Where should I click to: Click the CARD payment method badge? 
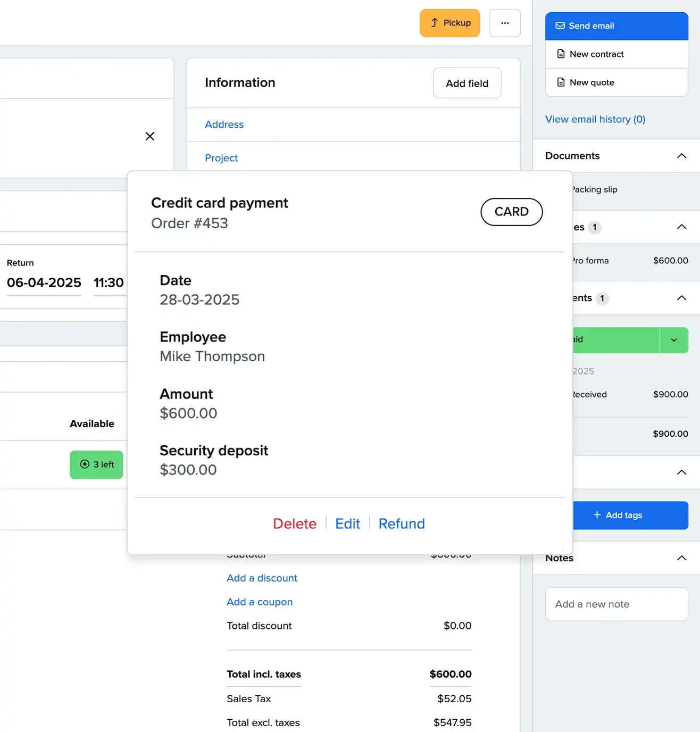[x=511, y=212]
